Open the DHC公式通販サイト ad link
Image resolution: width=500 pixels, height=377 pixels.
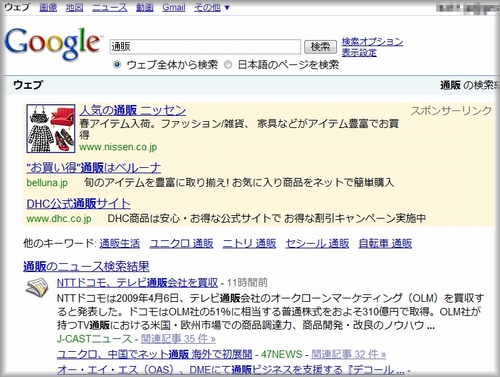[x=78, y=203]
